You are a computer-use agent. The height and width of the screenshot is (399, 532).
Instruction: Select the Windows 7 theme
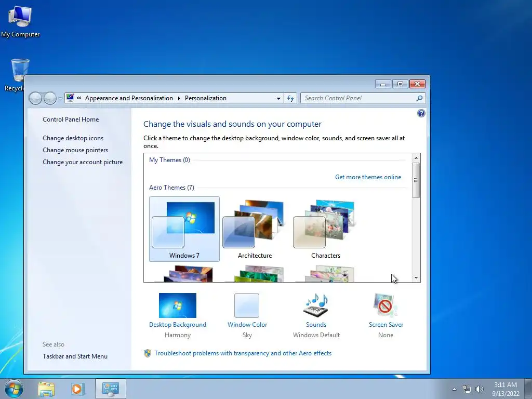(x=184, y=229)
